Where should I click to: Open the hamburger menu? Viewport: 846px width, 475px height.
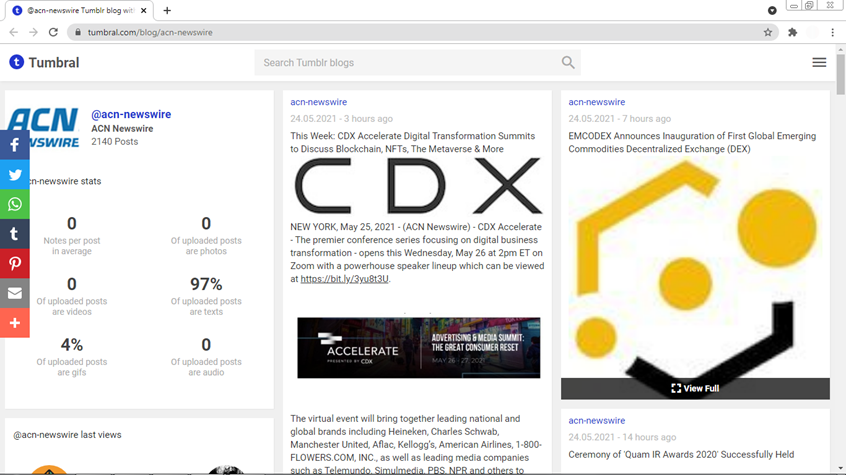tap(819, 63)
